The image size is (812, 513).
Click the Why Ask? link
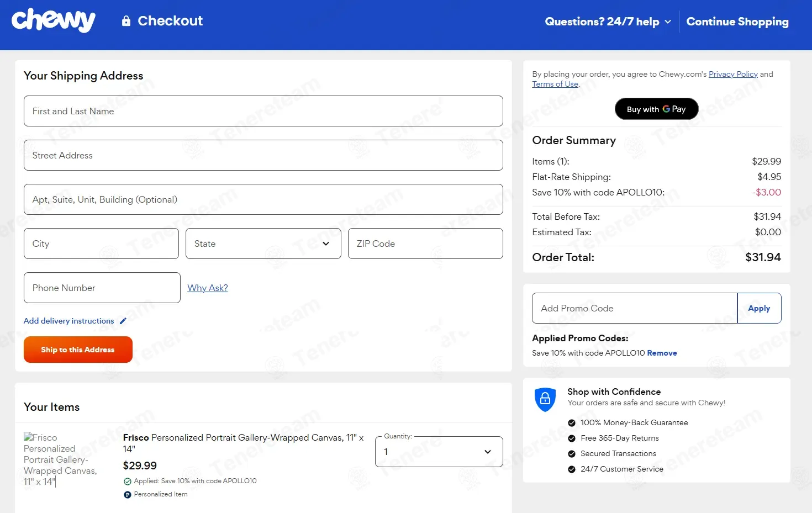click(x=208, y=288)
